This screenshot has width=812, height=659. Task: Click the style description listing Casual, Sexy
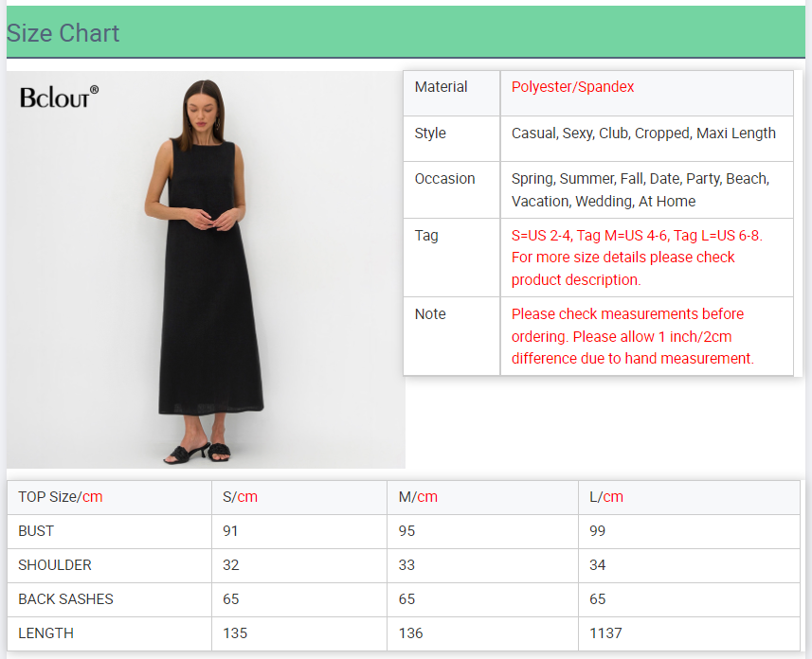(643, 134)
